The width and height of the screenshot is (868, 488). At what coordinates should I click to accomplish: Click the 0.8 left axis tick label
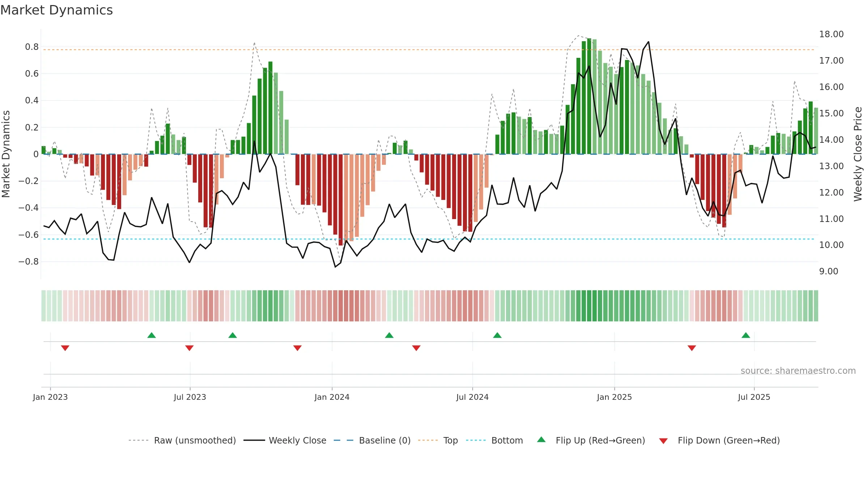(x=32, y=47)
